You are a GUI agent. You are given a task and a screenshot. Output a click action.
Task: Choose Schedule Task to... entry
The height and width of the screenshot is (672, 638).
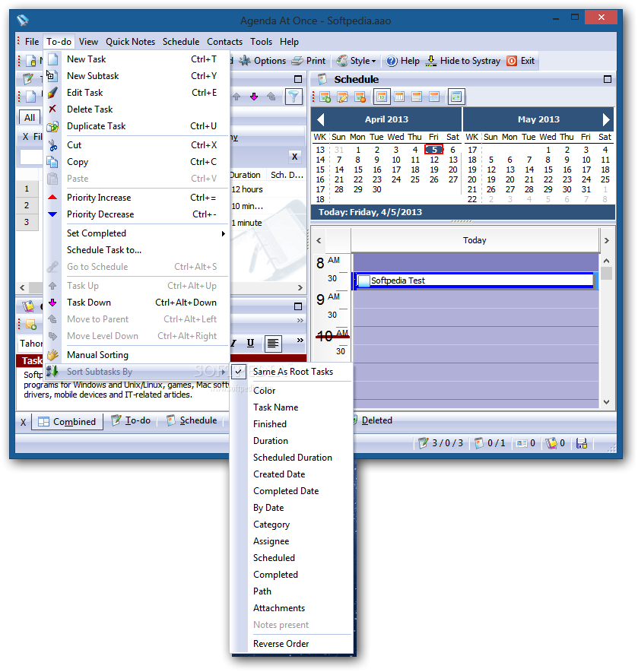(x=137, y=250)
